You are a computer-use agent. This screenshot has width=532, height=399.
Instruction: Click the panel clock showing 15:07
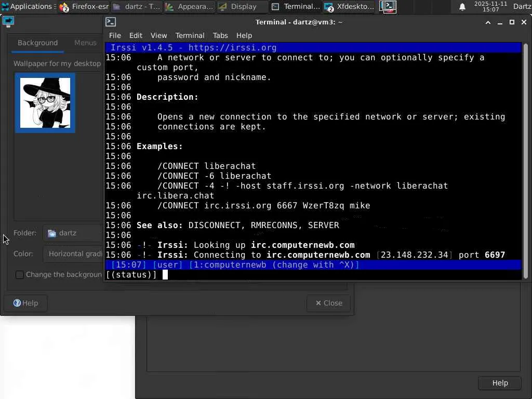[x=490, y=6]
